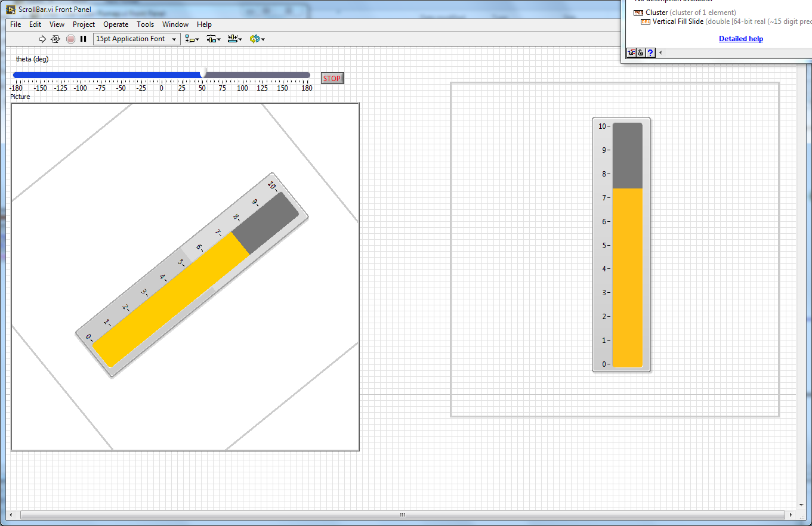812x526 pixels.
Task: Click the 180 mark on theta scale
Action: 307,88
